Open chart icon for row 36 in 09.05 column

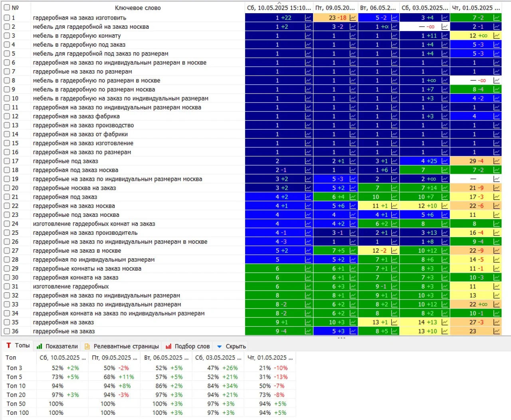pos(353,331)
